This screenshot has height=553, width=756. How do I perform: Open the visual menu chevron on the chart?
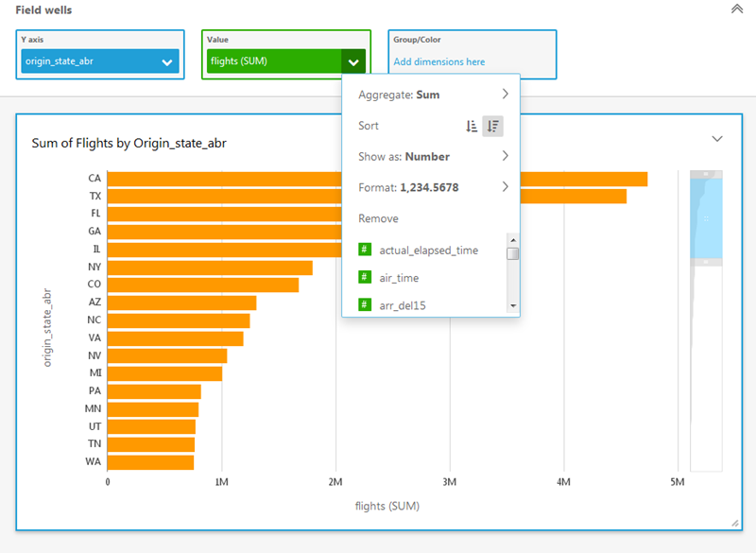[717, 139]
